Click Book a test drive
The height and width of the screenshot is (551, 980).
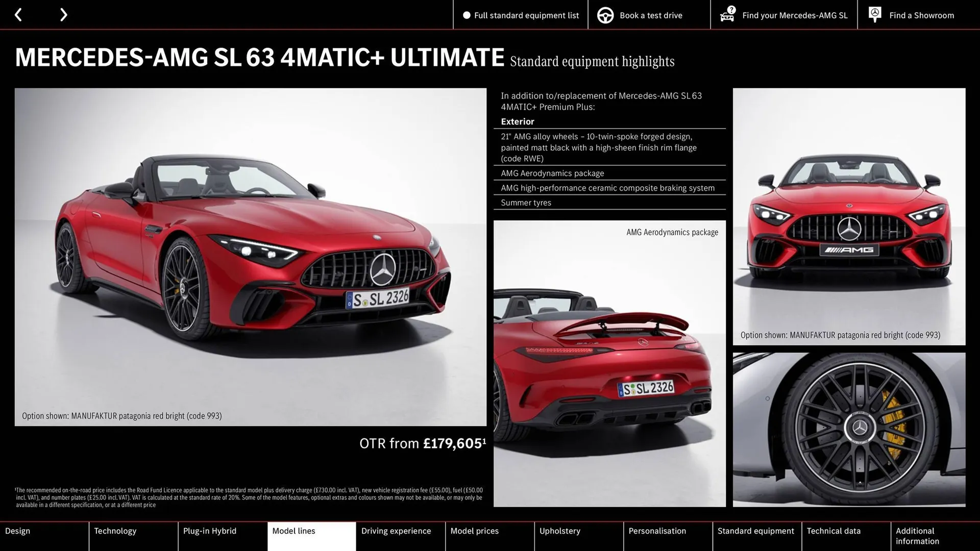pyautogui.click(x=650, y=15)
